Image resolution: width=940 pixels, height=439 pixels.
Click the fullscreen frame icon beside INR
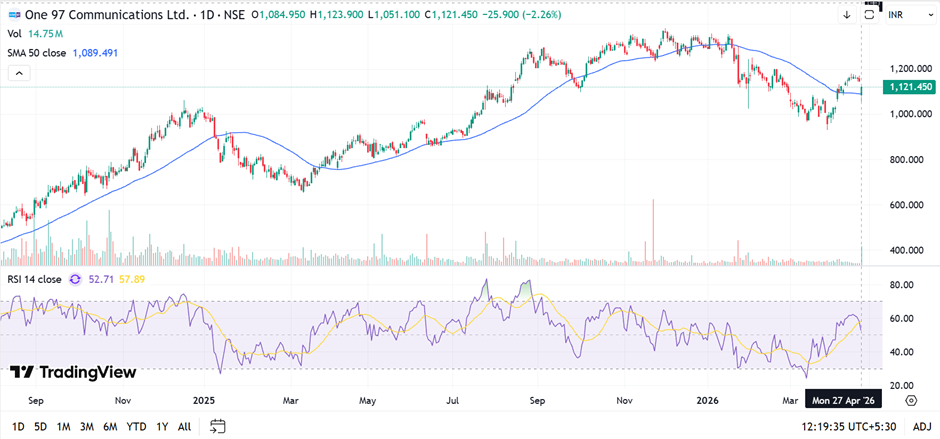pos(870,15)
